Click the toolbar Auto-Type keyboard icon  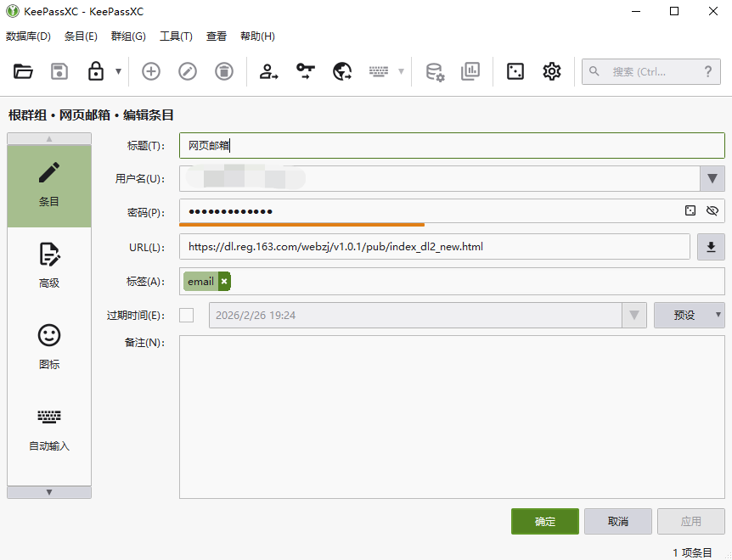coord(379,71)
